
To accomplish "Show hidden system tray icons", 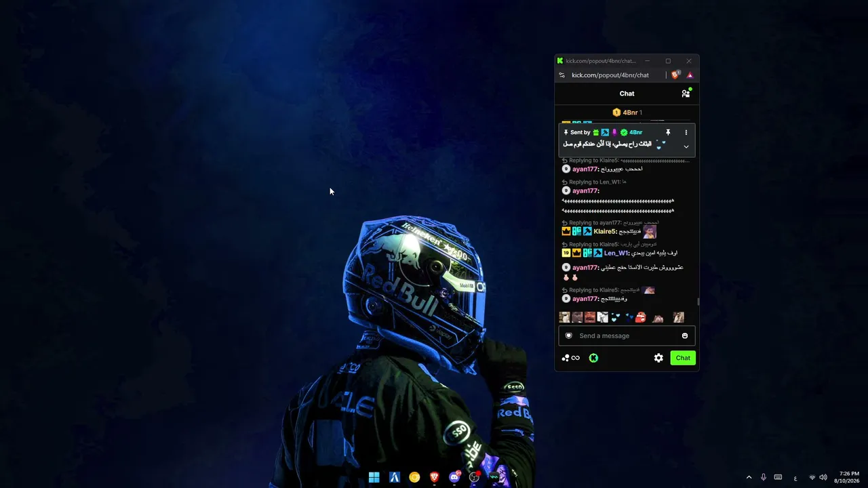I will click(x=749, y=477).
